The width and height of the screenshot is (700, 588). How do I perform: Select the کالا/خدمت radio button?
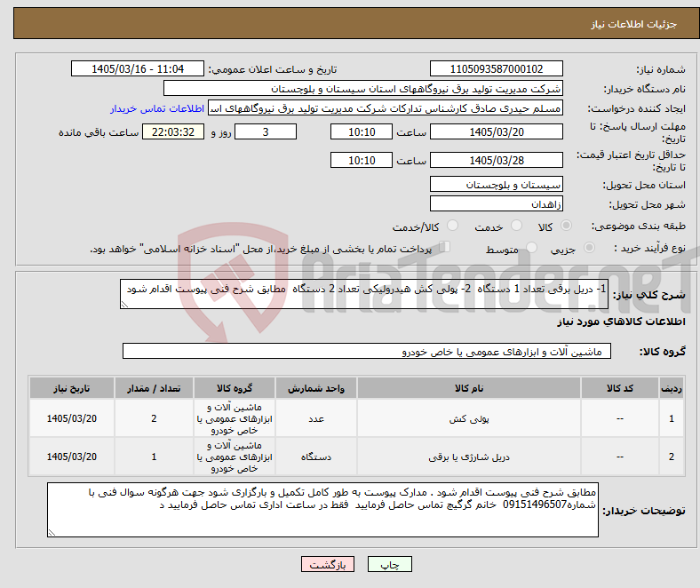click(453, 226)
